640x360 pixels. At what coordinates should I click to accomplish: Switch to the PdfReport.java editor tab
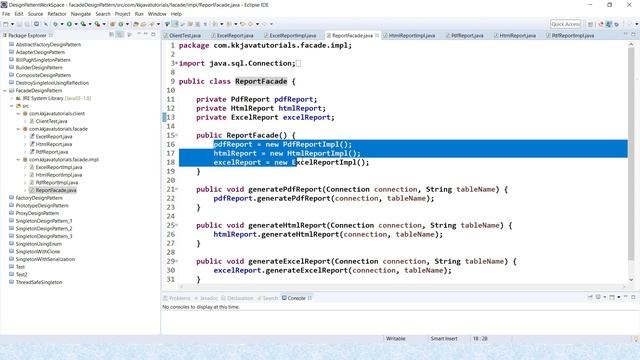467,36
